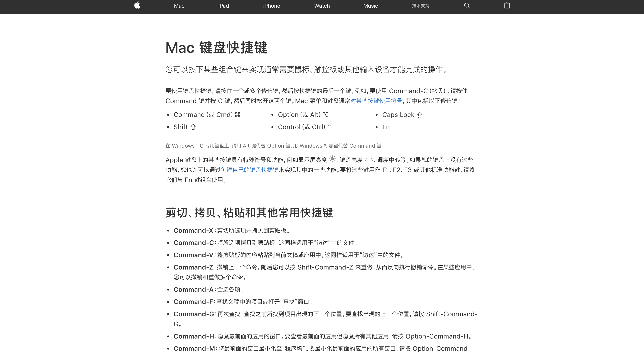The width and height of the screenshot is (644, 355).
Task: Click the Mac navigation menu icon
Action: tap(179, 6)
